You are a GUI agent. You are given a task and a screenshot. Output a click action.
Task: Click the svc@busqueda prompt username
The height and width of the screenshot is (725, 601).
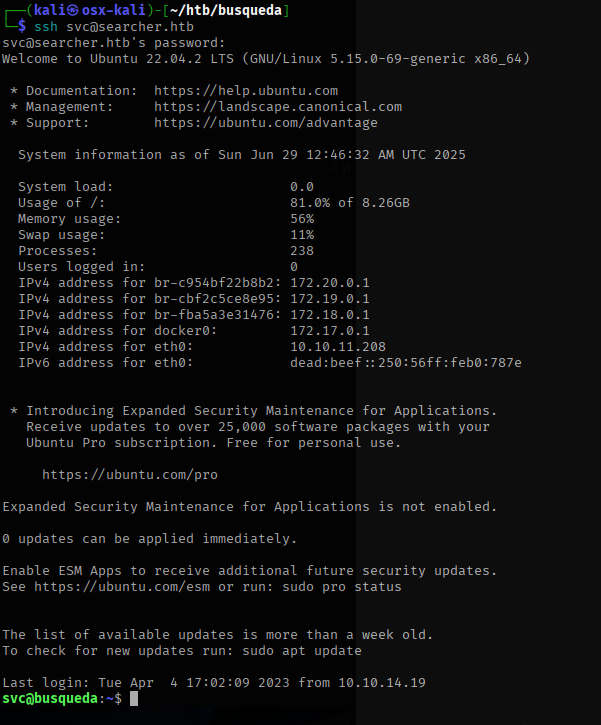click(50, 699)
